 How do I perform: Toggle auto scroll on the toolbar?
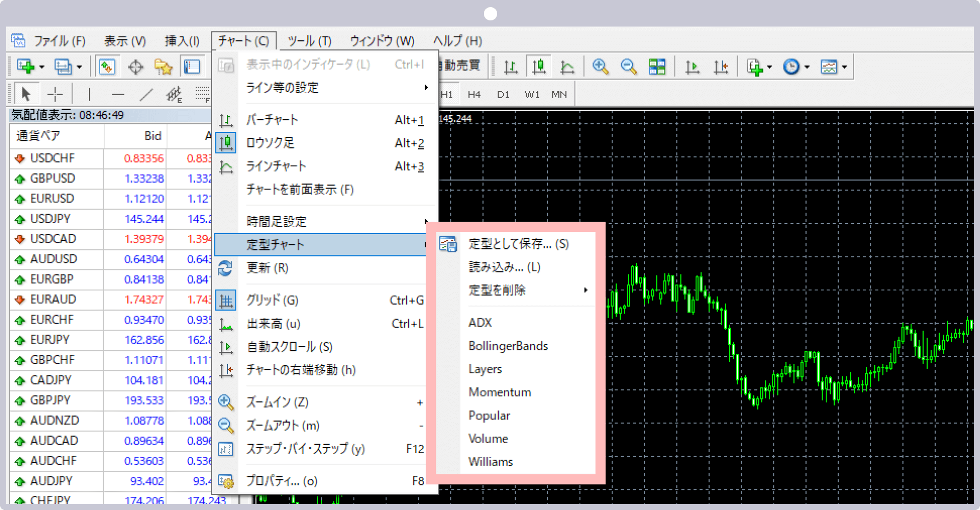click(692, 66)
